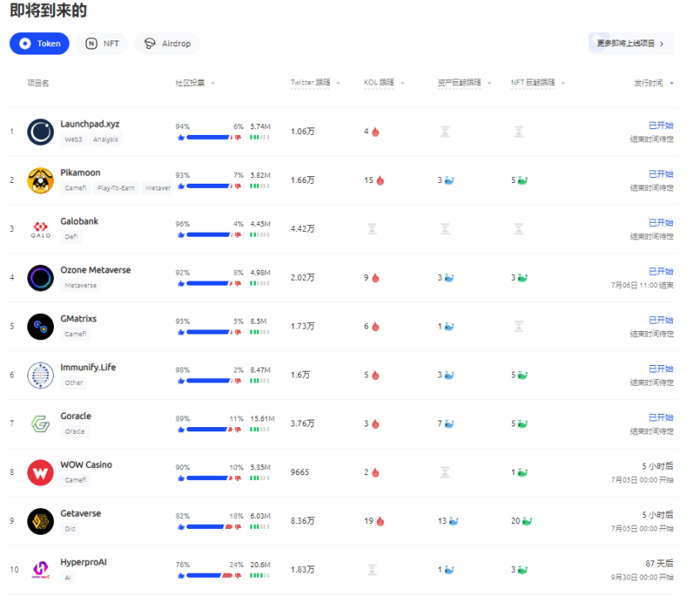Click WOW Casino NFT whale icon
Screen dimensions: 700x596
point(523,472)
